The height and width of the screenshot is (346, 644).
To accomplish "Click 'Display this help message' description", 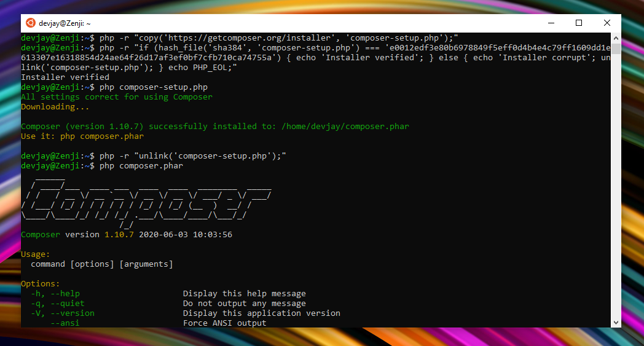I will click(245, 294).
